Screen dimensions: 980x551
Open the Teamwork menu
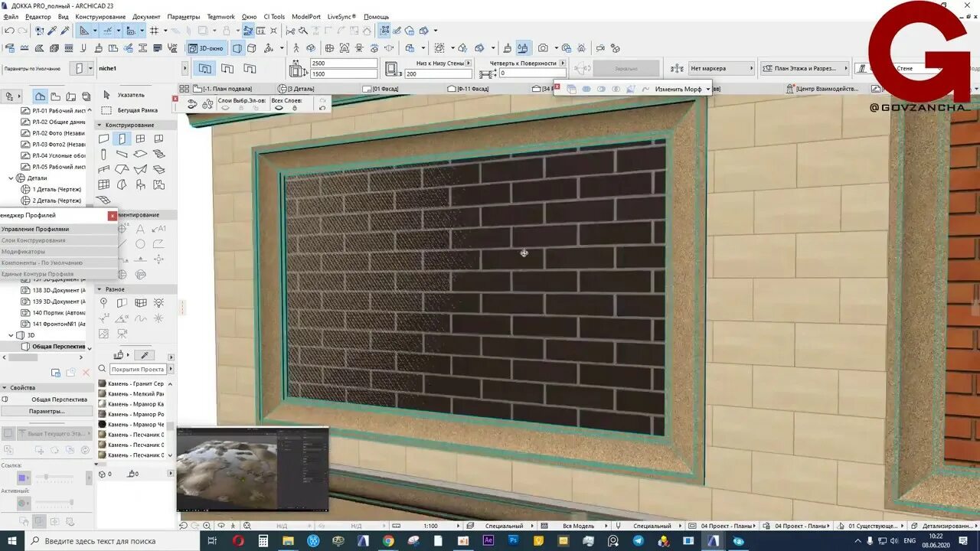pos(221,16)
